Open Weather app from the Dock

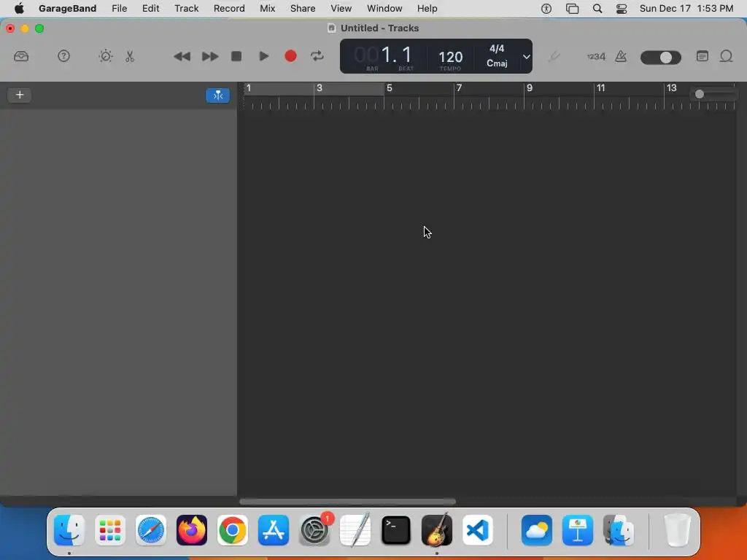(x=537, y=530)
